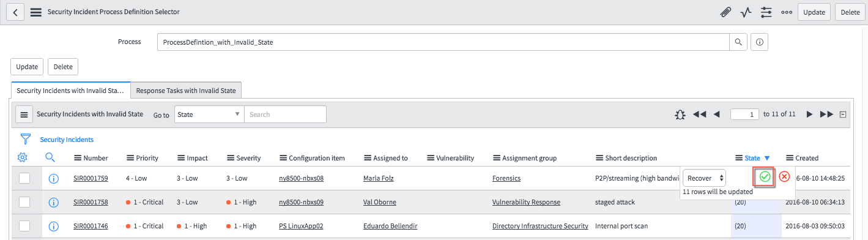The height and width of the screenshot is (240, 868).
Task: Tick the checkbox for SIR0001759
Action: [24, 178]
